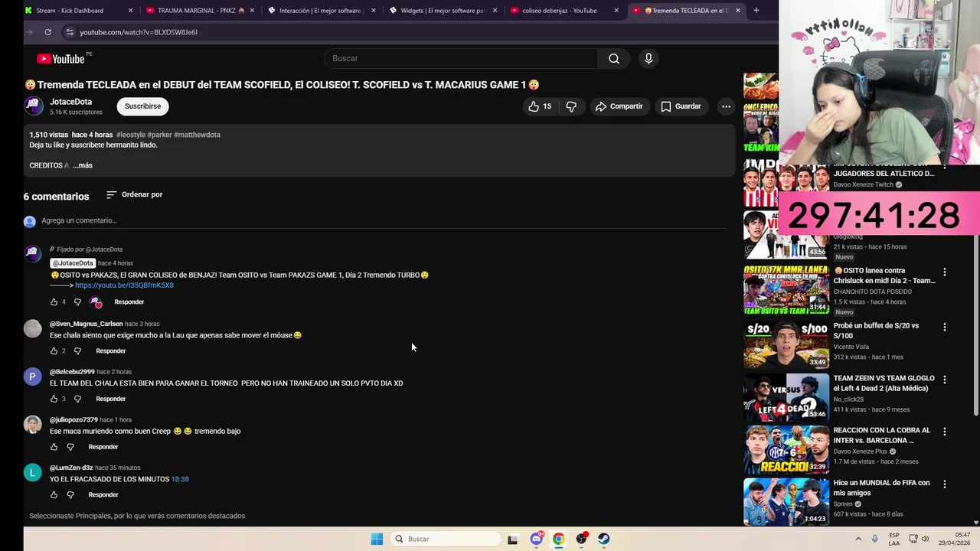Open options for OSITO lanea contra Chrisluck video
Image resolution: width=980 pixels, height=551 pixels.
click(944, 272)
